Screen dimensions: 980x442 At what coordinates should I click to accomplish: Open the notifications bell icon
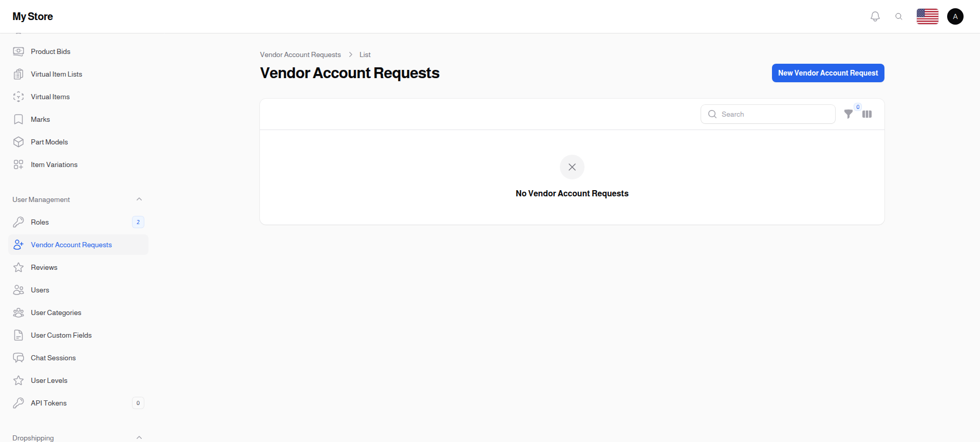point(875,16)
